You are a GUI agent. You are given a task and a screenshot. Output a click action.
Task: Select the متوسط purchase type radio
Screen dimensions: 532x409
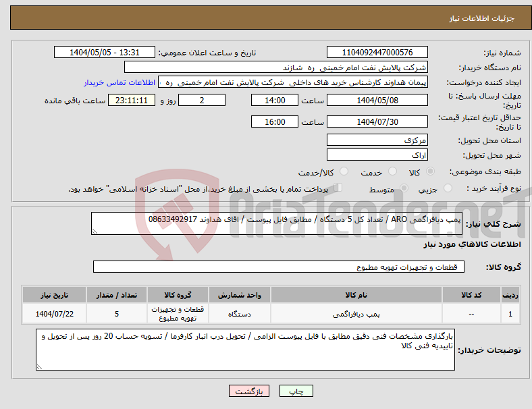tap(404, 188)
